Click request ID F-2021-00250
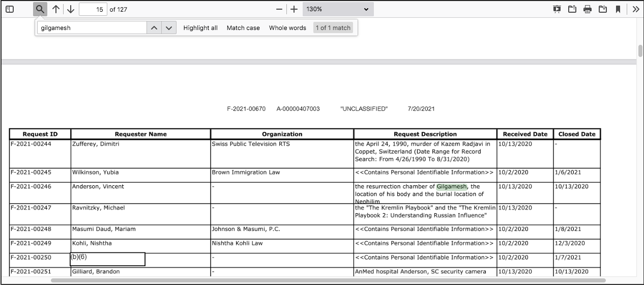644x285 pixels. (31, 258)
